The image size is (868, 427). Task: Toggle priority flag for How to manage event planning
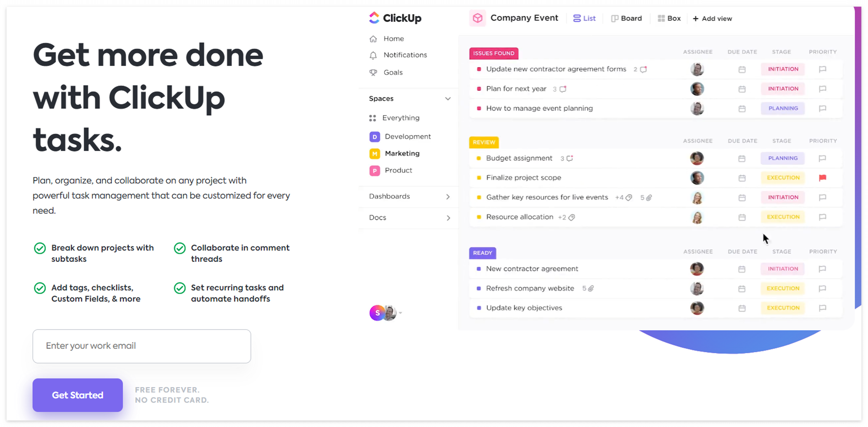[822, 109]
